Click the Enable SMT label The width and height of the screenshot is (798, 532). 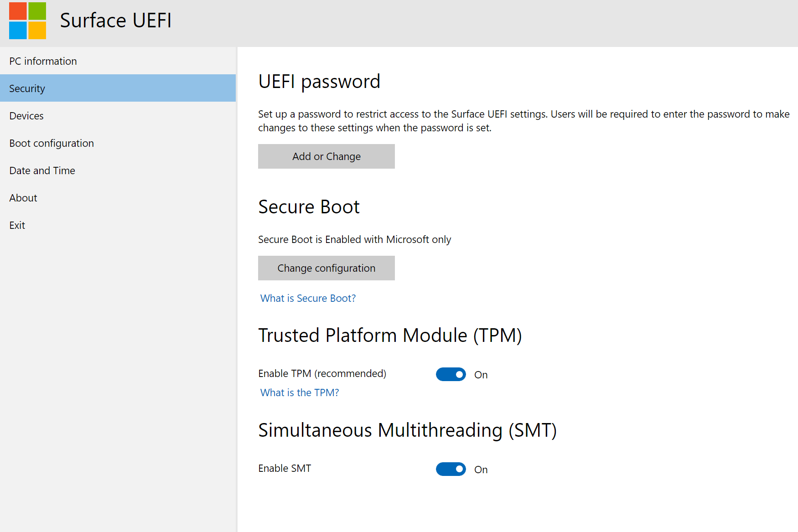[x=285, y=468]
